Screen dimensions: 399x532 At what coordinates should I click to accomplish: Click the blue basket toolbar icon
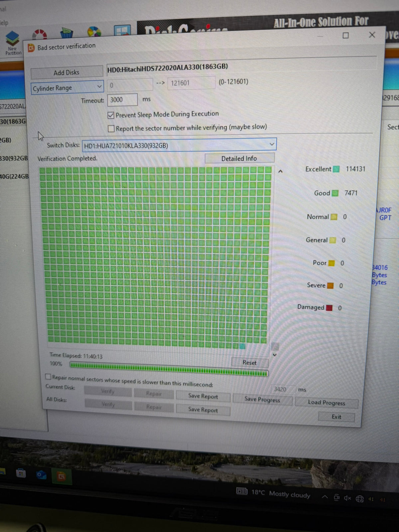(66, 33)
